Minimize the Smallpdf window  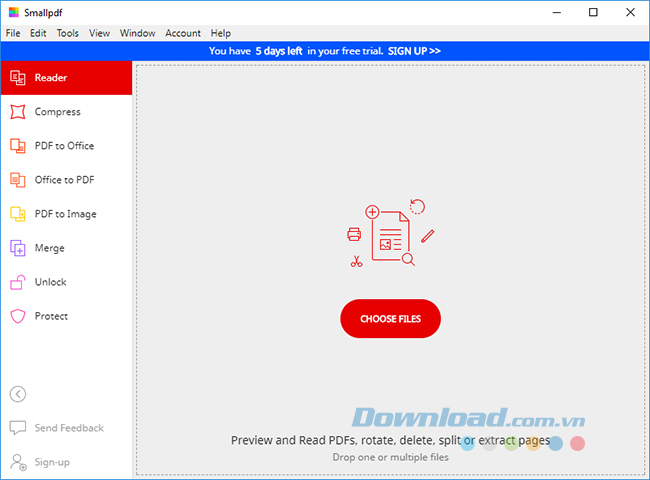coord(557,12)
